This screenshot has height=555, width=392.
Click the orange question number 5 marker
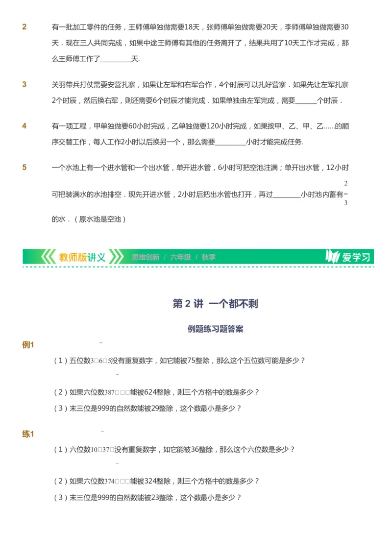[x=24, y=168]
